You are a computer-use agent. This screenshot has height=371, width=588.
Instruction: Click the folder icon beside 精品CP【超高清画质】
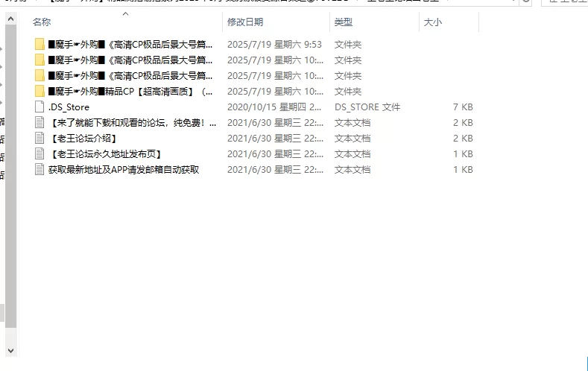39,91
